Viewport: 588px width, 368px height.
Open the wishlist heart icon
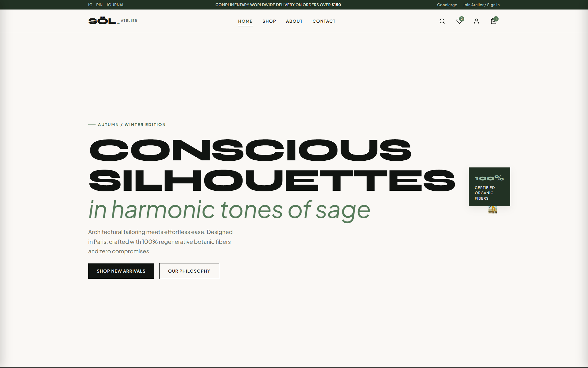pyautogui.click(x=459, y=21)
